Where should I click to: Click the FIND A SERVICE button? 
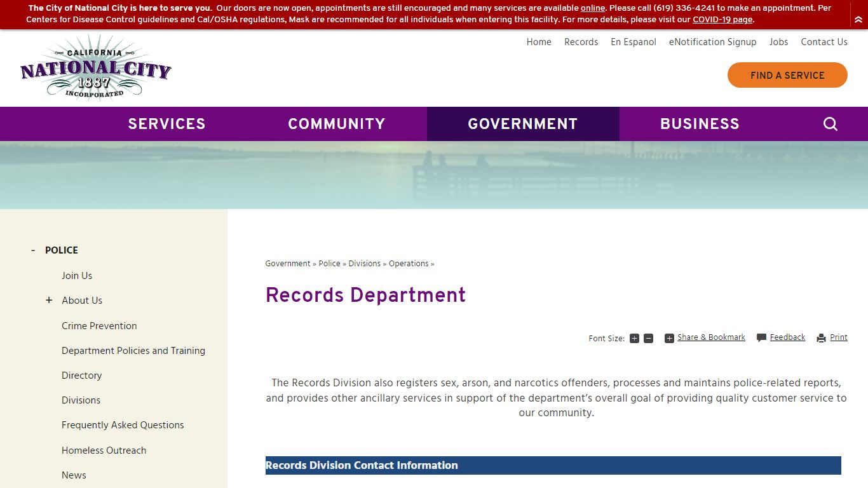pyautogui.click(x=787, y=75)
